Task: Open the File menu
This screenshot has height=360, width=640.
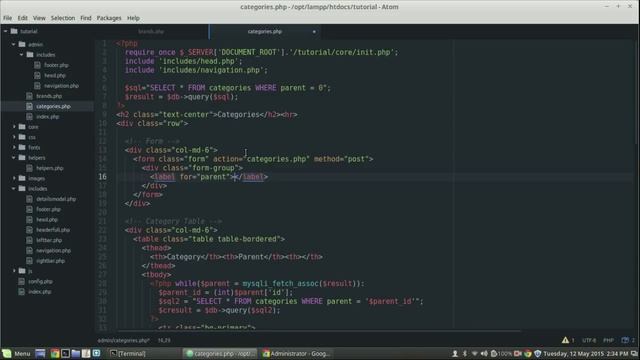Action: 7,18
